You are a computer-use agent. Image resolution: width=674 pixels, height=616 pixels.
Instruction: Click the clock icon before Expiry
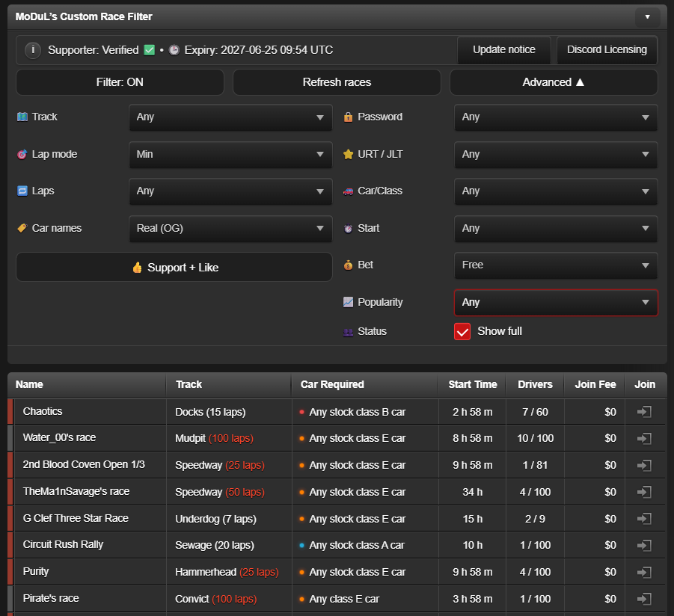(x=174, y=50)
